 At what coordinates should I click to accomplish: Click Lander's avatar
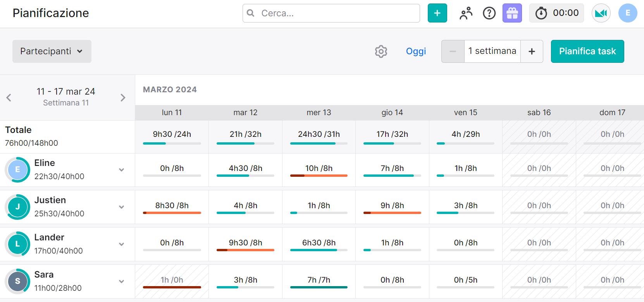tap(17, 244)
